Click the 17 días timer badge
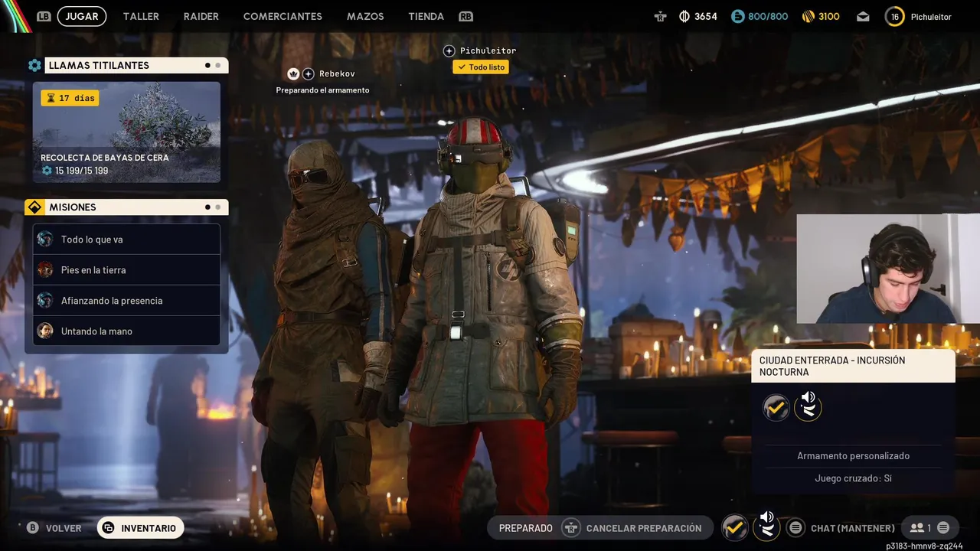980x551 pixels. (70, 98)
